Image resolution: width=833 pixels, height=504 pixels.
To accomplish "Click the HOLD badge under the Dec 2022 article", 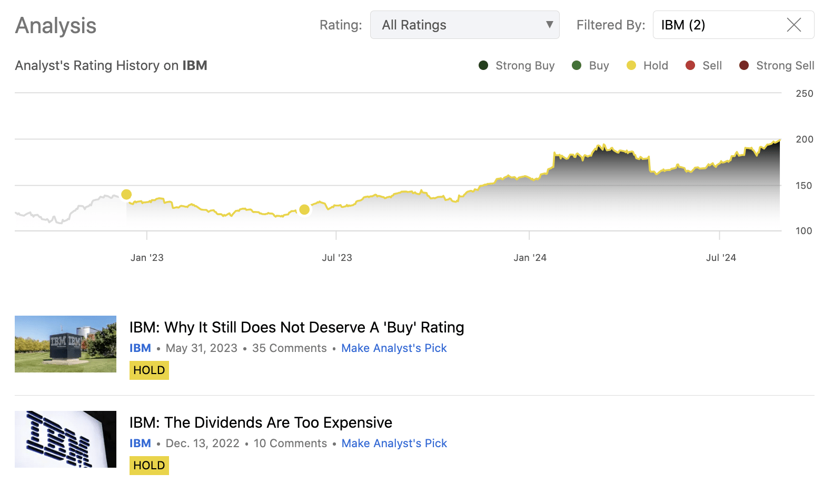I will pos(149,466).
